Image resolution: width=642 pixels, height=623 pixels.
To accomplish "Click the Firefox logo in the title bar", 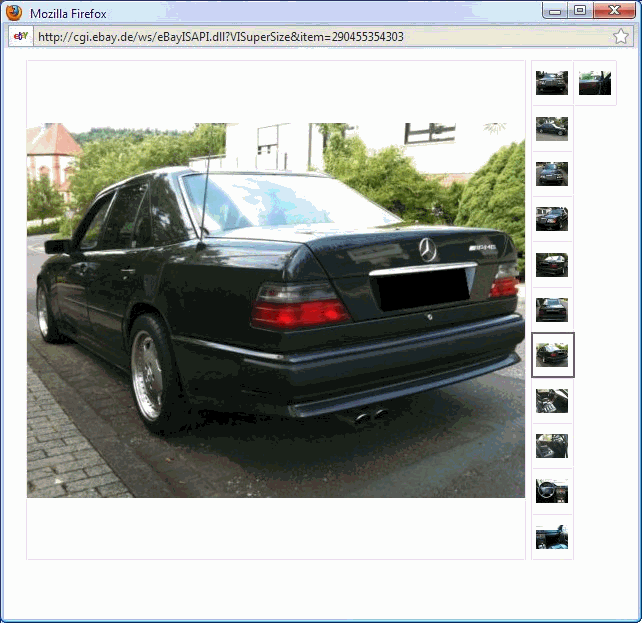I will point(14,13).
